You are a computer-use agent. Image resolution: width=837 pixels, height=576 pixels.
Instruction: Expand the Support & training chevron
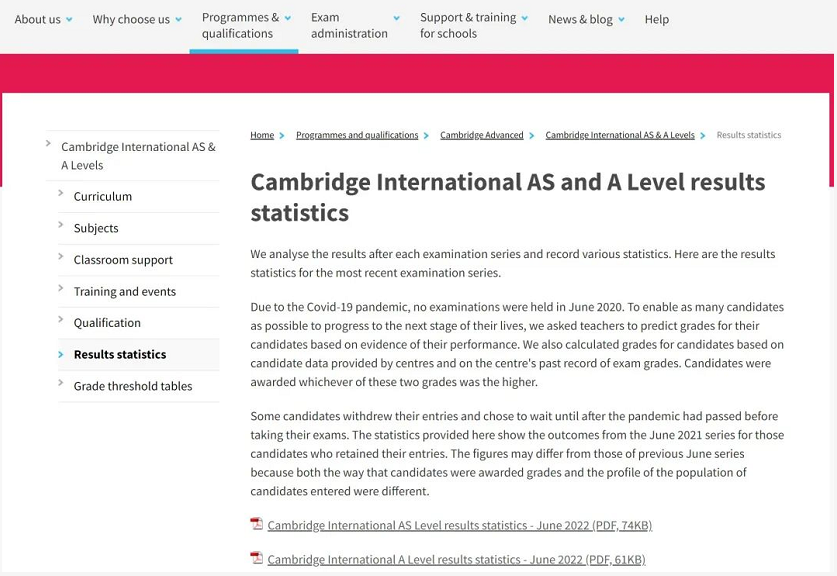(525, 18)
